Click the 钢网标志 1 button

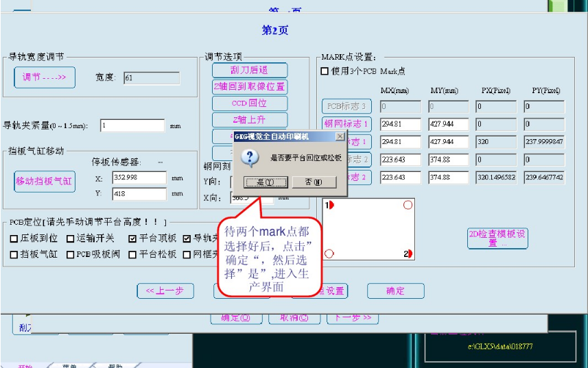[346, 125]
